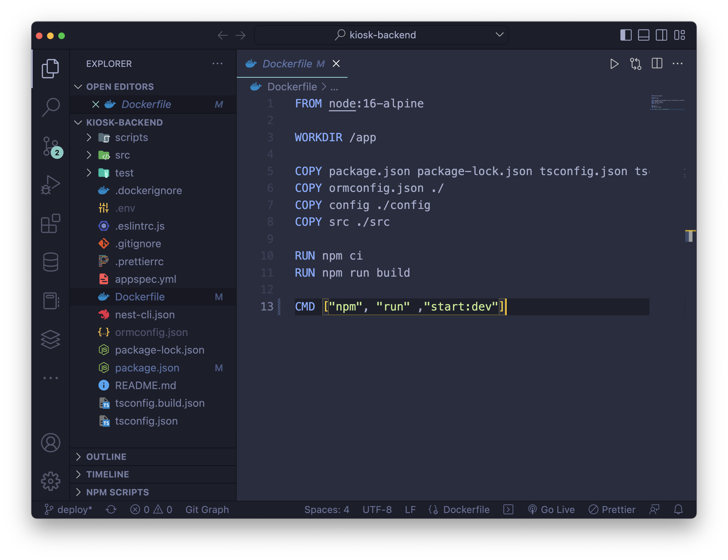Open the notebook-style icon view in activity bar
Viewport: 728px width, 560px height.
51,301
